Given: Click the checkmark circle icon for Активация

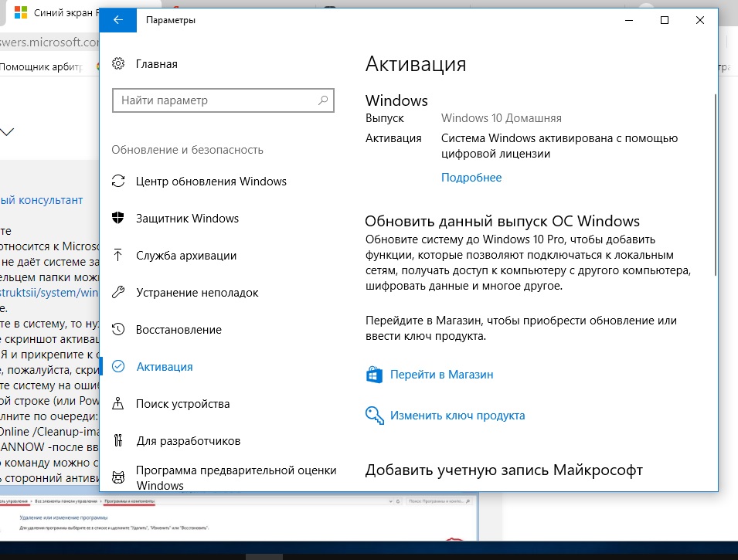Looking at the screenshot, I should 118,366.
